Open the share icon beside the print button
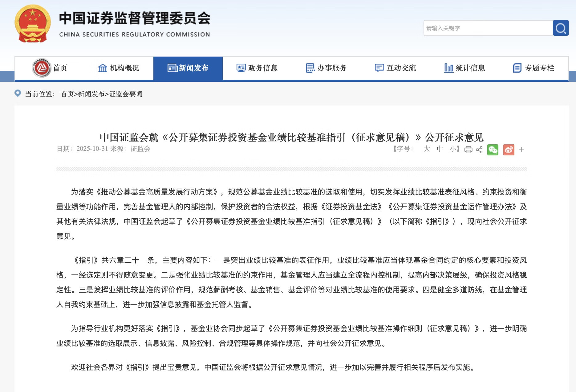Screen dimensions: 576x392 (479, 150)
